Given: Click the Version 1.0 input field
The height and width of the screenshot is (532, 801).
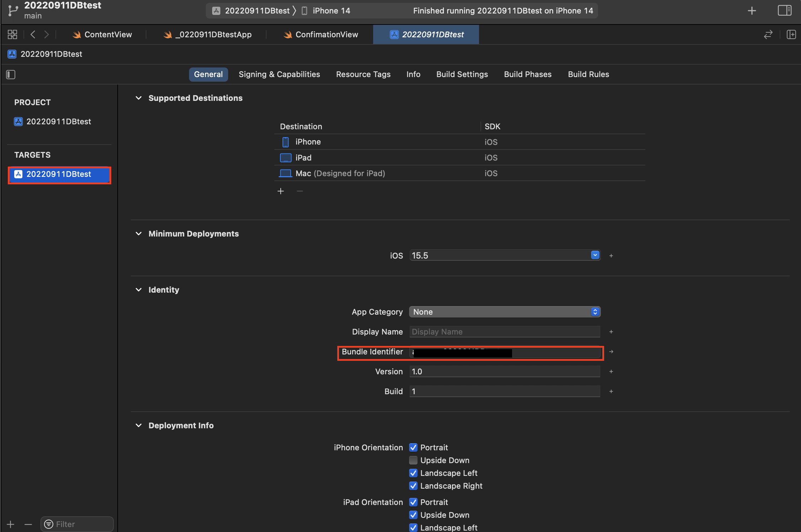Looking at the screenshot, I should click(505, 371).
